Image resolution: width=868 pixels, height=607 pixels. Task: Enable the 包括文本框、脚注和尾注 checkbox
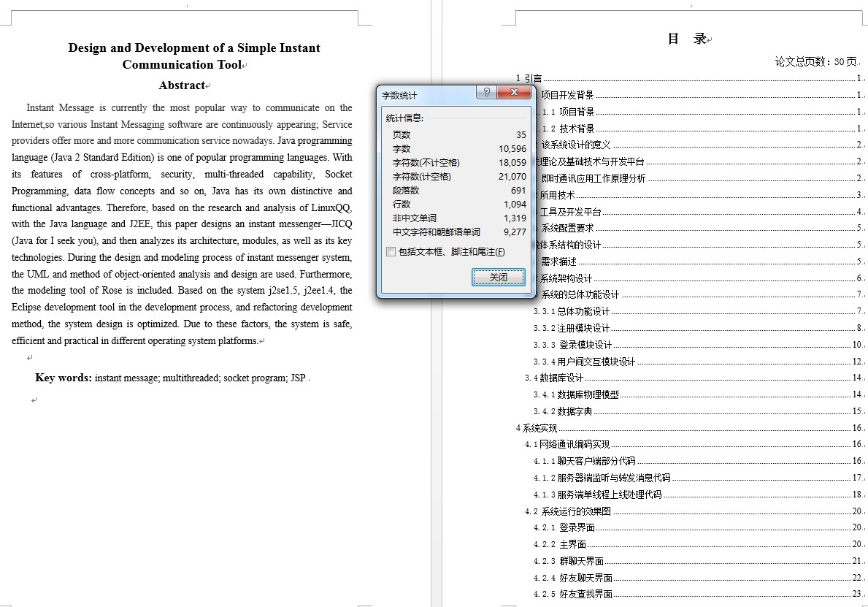(391, 252)
